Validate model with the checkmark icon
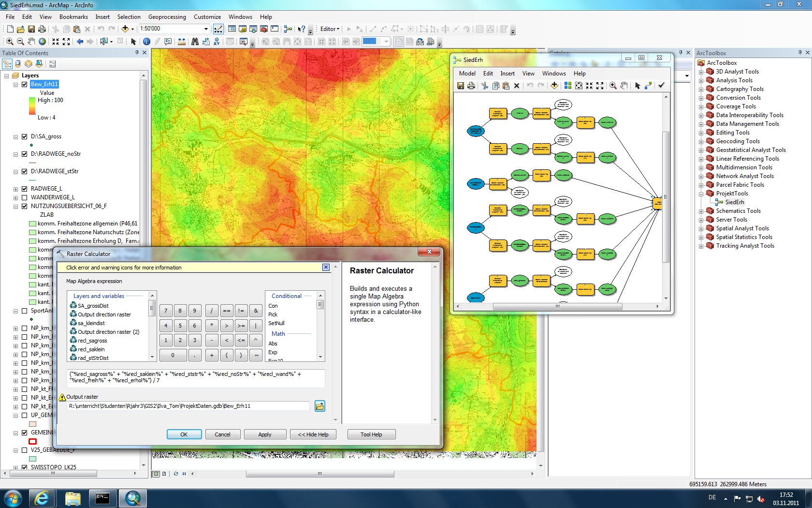 (661, 86)
